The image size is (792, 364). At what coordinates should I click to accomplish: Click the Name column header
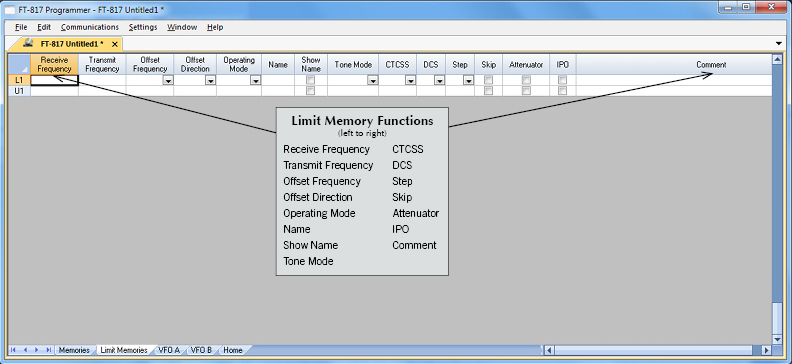(x=278, y=65)
